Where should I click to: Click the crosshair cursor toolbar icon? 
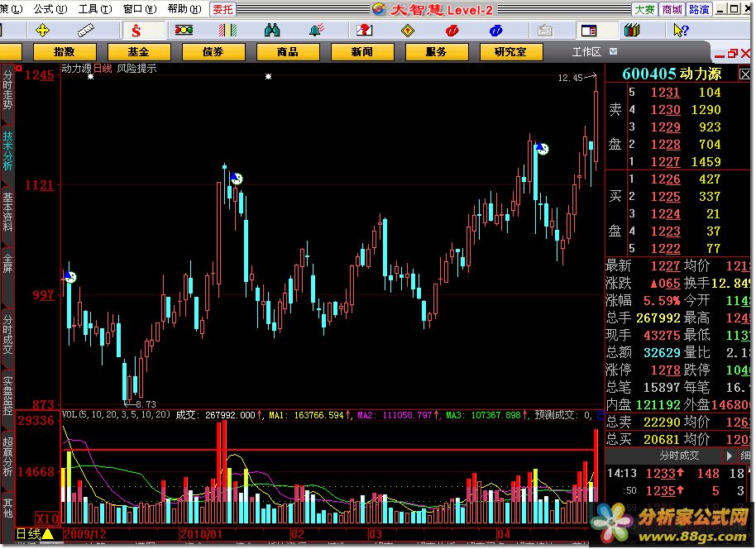coord(44,31)
